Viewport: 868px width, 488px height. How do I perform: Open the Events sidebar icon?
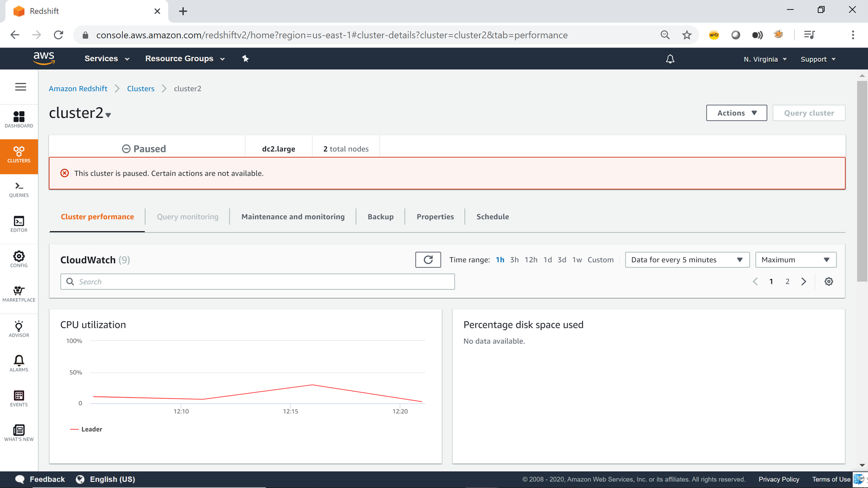19,398
